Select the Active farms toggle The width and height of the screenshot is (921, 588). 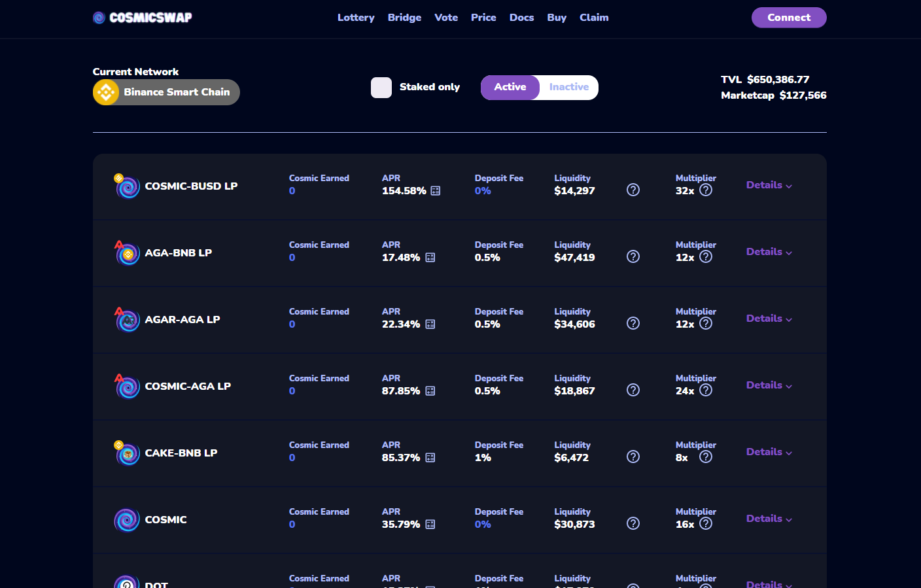coord(510,87)
